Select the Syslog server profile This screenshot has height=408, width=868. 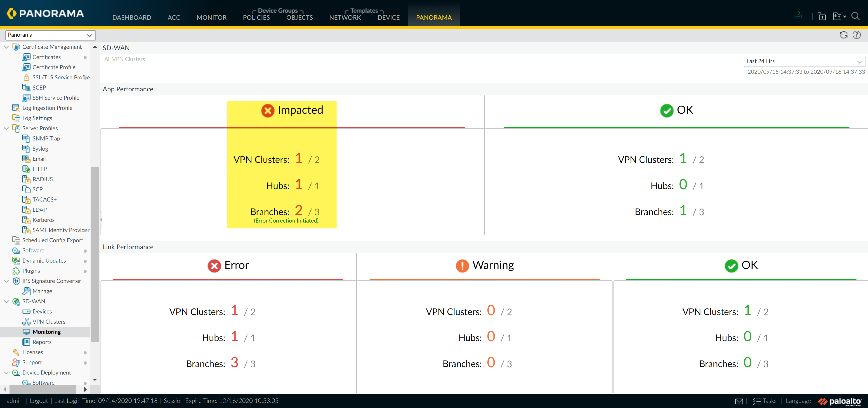[x=40, y=148]
